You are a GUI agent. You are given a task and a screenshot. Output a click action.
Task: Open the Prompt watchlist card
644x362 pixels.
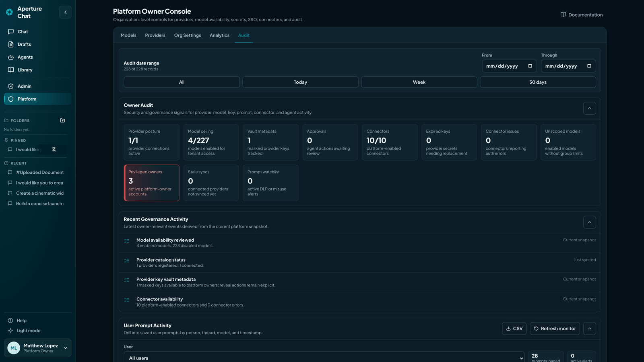(270, 183)
